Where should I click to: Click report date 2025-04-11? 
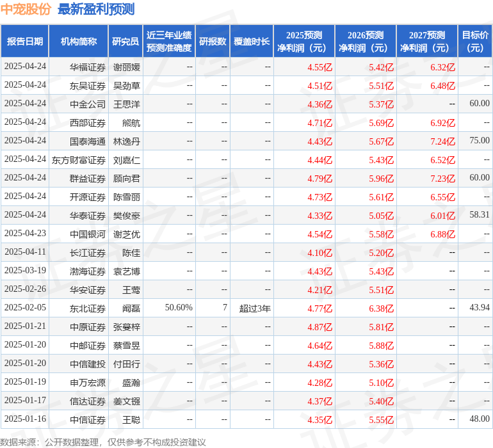pos(25,252)
